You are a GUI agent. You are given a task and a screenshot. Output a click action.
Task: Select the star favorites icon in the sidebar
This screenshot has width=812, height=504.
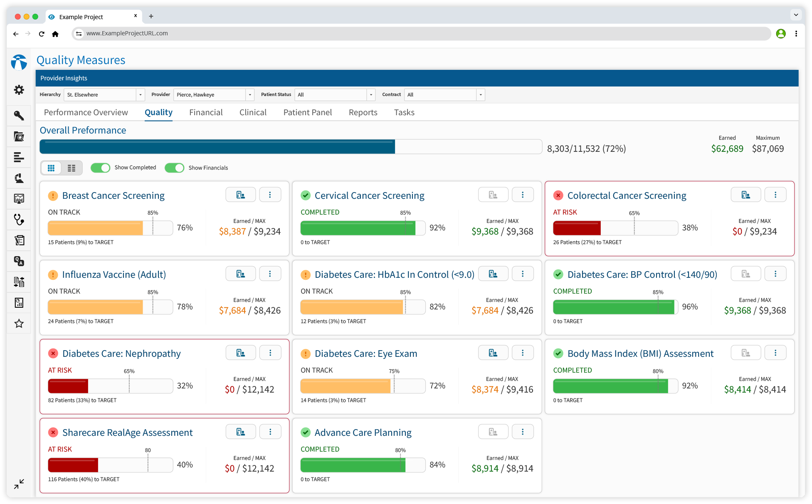click(x=19, y=324)
